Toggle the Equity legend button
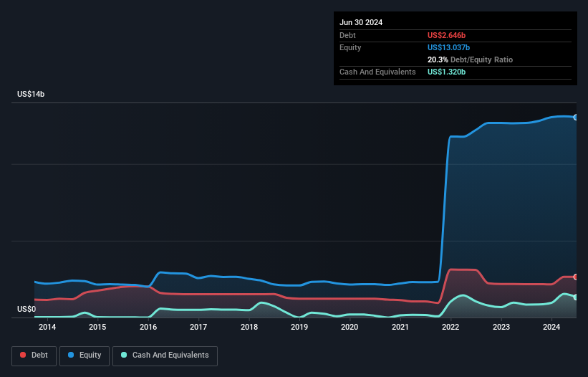This screenshot has width=588, height=377. pos(85,355)
